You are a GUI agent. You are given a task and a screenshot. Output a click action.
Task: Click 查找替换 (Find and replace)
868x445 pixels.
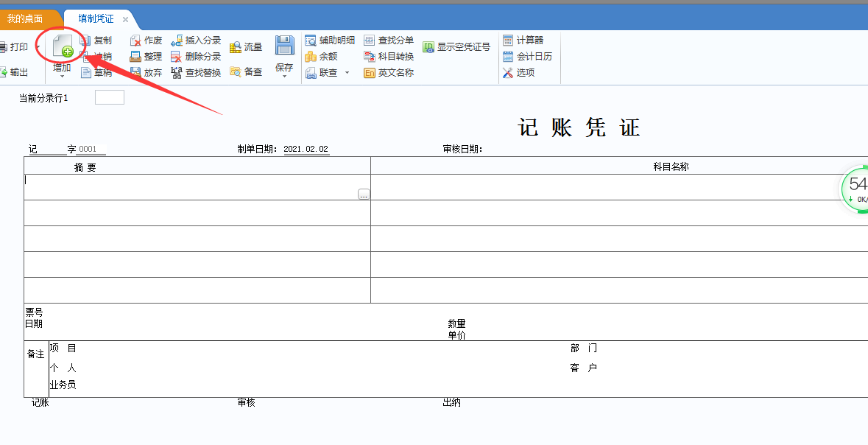pyautogui.click(x=177, y=73)
